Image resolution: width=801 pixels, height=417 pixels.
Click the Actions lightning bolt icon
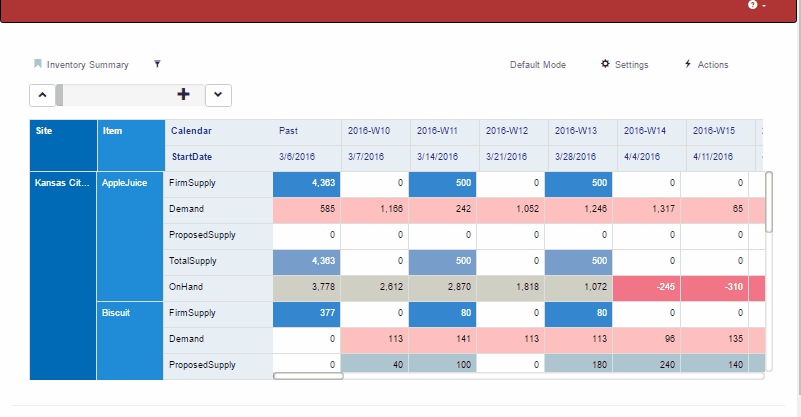coord(688,64)
